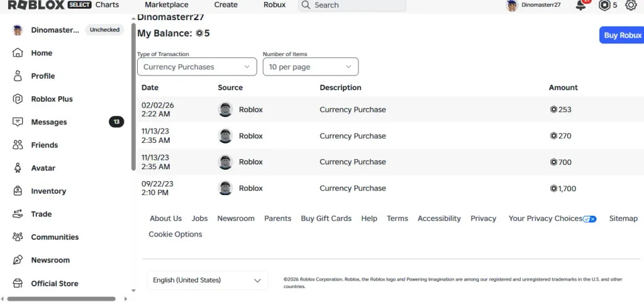Open Create in the top navigation

[226, 5]
